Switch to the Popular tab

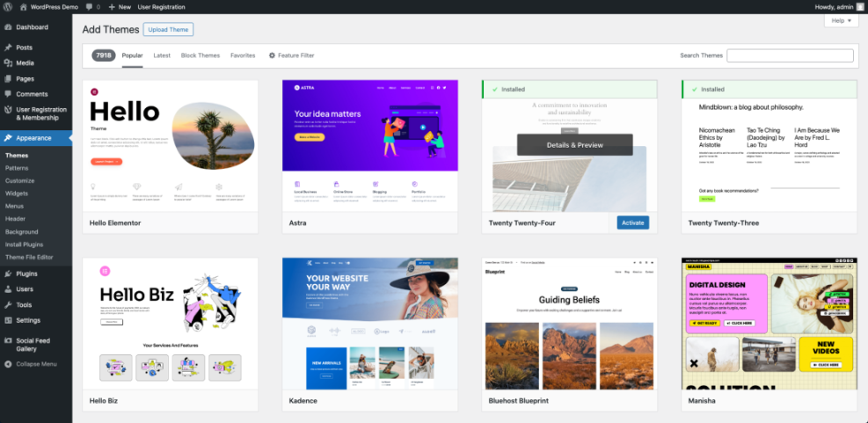click(132, 55)
